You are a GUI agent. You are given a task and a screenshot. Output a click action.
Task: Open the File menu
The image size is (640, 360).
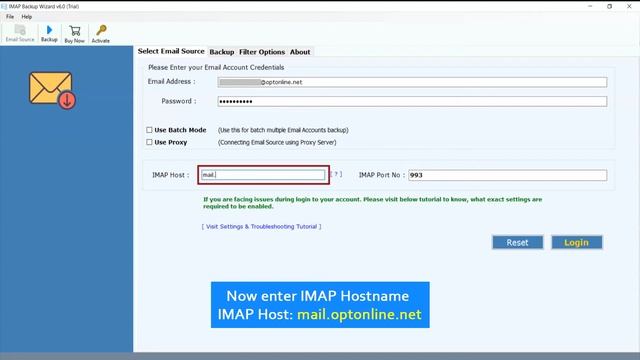coord(10,17)
